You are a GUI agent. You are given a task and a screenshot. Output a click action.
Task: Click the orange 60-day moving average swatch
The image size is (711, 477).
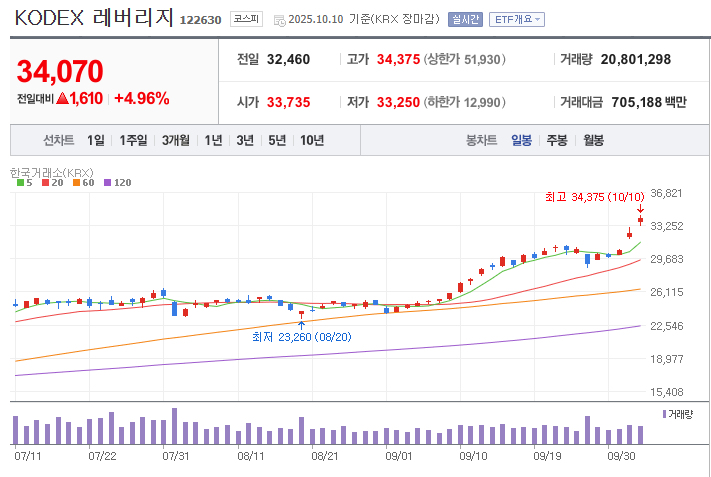[x=76, y=183]
